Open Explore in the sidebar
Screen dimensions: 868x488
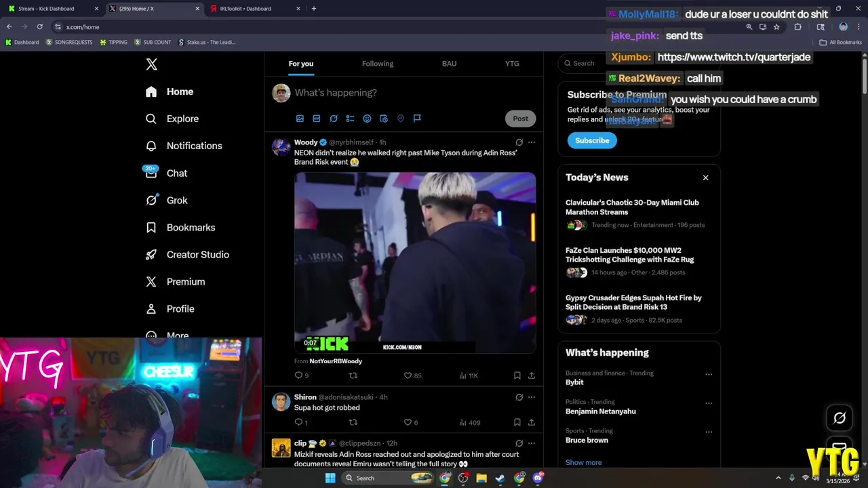pyautogui.click(x=173, y=119)
